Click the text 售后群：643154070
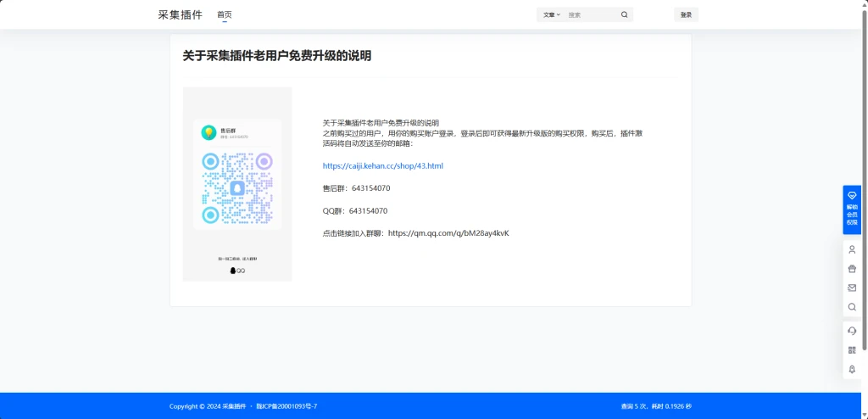 (357, 188)
